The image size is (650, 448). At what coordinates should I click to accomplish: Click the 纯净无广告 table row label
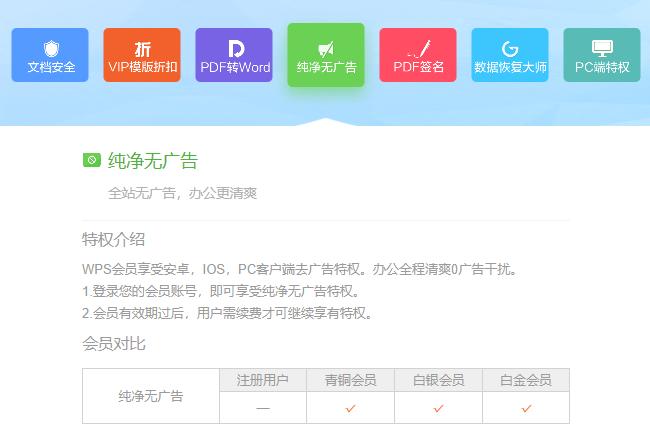tap(151, 396)
